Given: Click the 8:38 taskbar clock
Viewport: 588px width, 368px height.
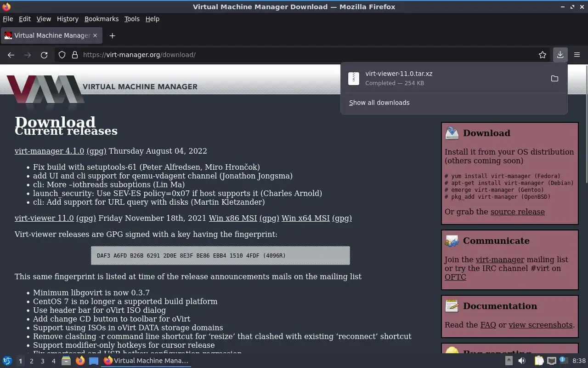Looking at the screenshot, I should point(579,361).
